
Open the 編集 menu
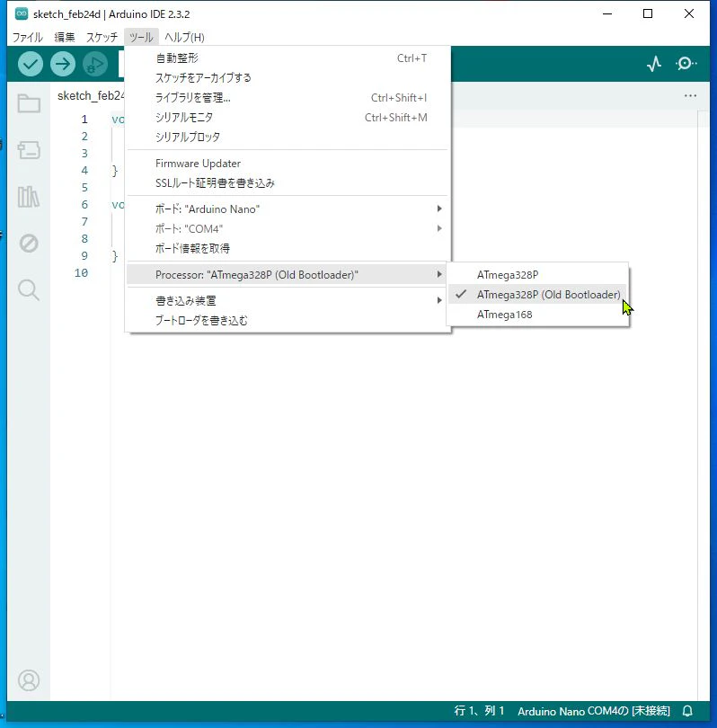[x=64, y=37]
